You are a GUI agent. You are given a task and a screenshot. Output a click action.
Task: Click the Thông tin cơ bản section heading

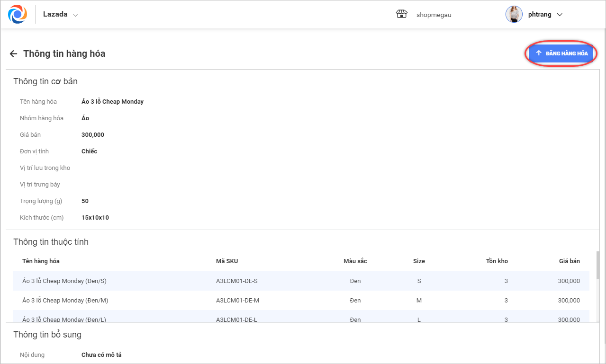[45, 81]
